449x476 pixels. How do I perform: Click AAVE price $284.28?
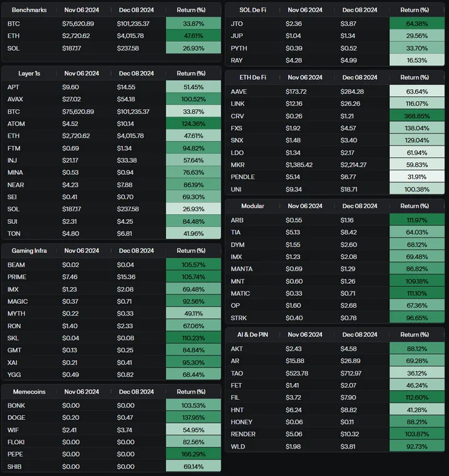[x=352, y=92]
